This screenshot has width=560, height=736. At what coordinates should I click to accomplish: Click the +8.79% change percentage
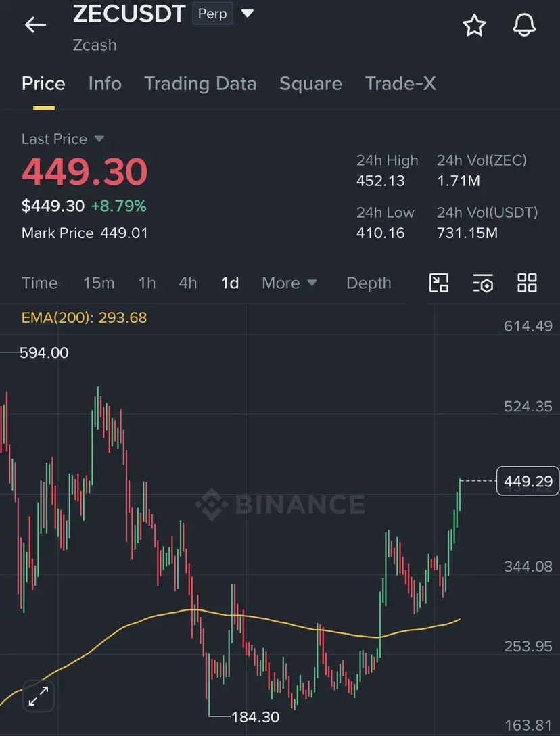[119, 206]
